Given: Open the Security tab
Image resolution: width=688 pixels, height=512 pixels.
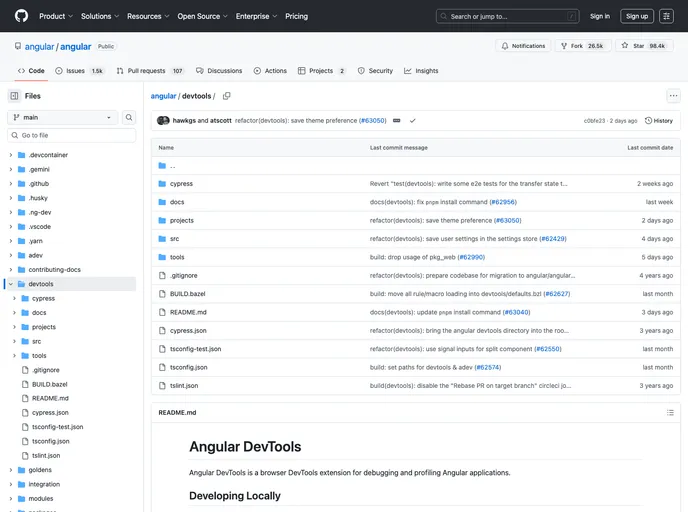Looking at the screenshot, I should (375, 71).
